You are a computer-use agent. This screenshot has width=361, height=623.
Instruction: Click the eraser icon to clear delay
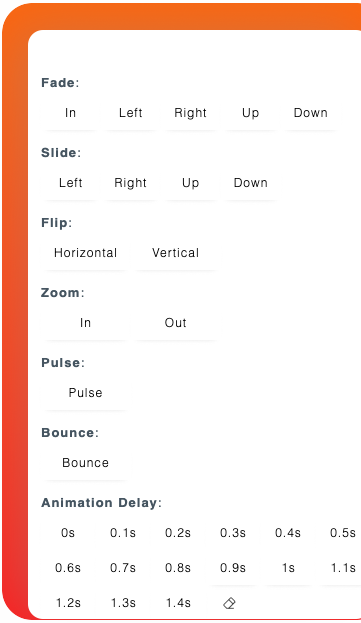230,603
